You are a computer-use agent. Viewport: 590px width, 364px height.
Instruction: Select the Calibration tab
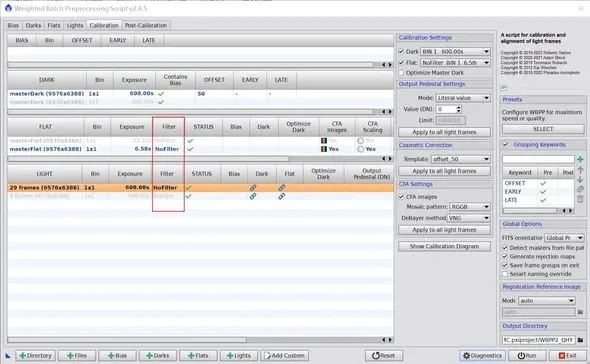(x=104, y=25)
